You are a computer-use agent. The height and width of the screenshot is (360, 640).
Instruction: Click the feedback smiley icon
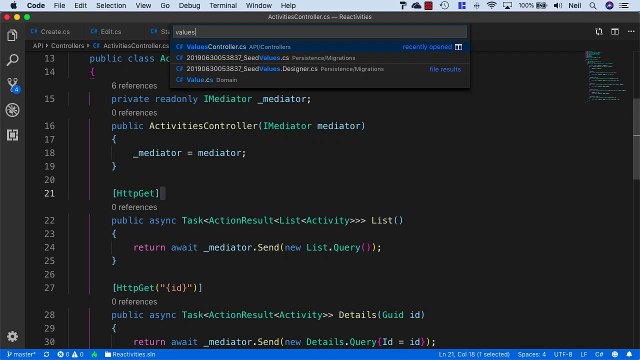[x=615, y=354]
